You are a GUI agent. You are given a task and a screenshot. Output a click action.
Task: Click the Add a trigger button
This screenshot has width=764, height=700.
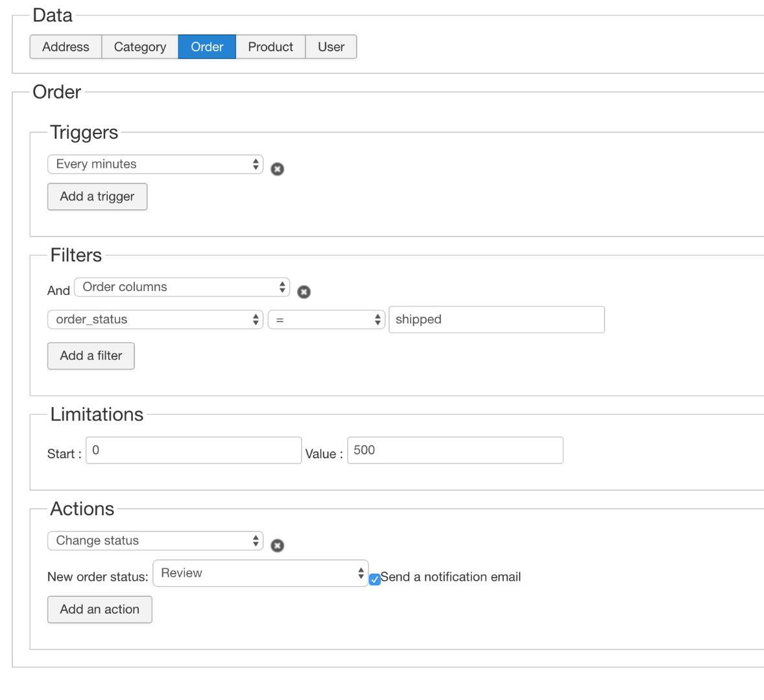tap(97, 197)
